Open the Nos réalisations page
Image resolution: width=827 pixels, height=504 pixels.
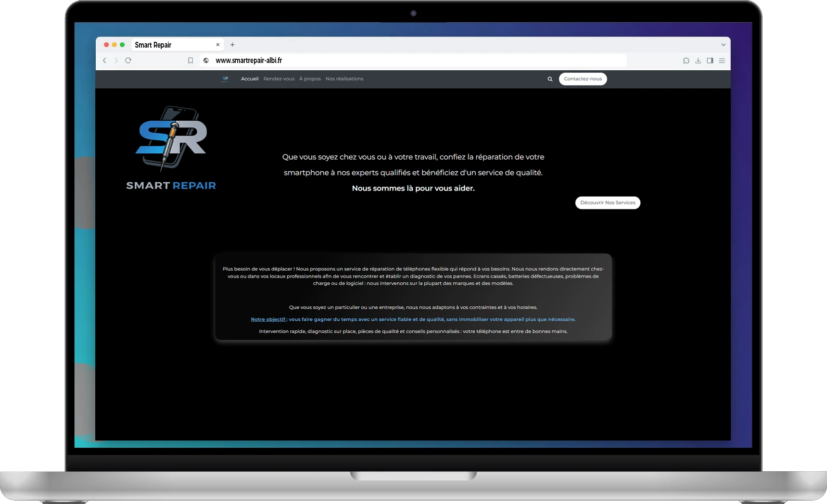344,79
